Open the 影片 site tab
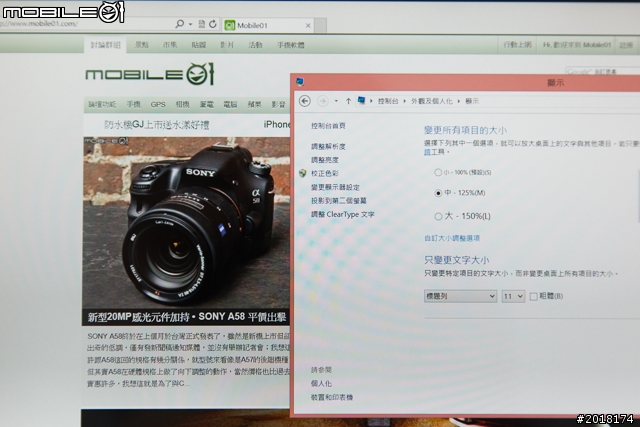Screen dimensions: 640x427 [x=227, y=45]
